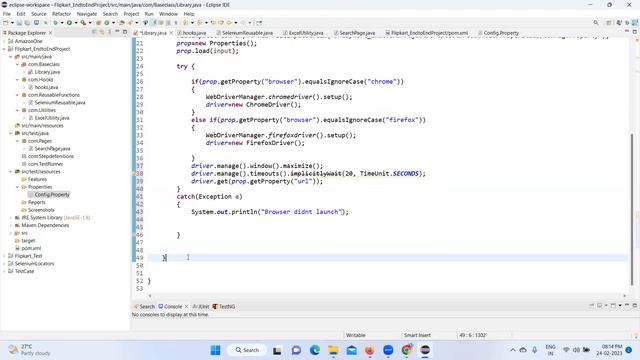Image resolution: width=640 pixels, height=360 pixels.
Task: Expand the Maven Dependencies node
Action: 11,225
